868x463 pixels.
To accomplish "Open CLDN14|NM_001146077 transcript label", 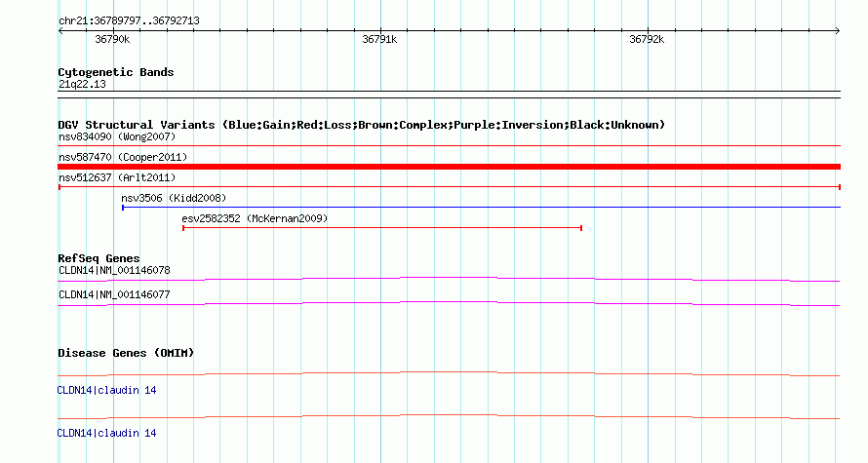I will click(114, 294).
